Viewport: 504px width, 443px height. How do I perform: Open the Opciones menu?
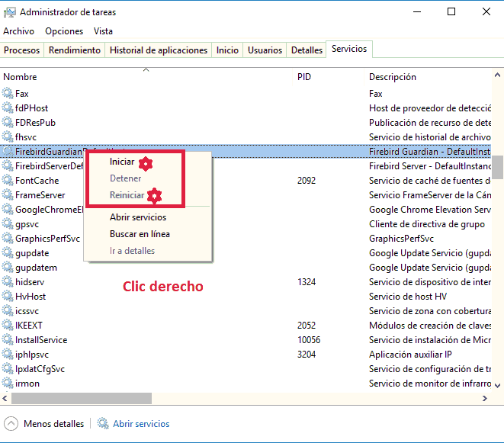[x=64, y=31]
